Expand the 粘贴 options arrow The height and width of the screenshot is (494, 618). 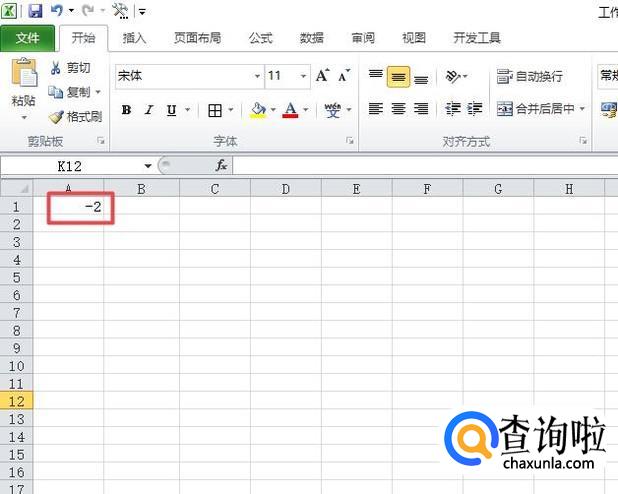[x=24, y=117]
